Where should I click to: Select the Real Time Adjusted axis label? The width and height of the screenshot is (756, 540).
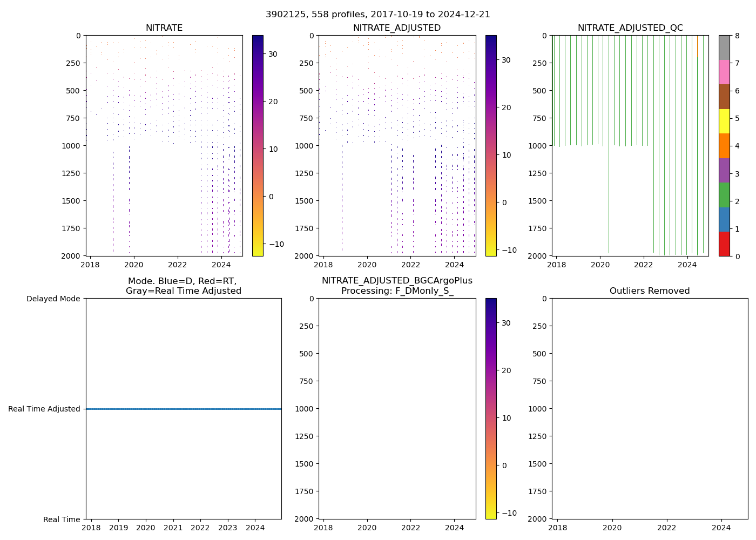coord(44,409)
